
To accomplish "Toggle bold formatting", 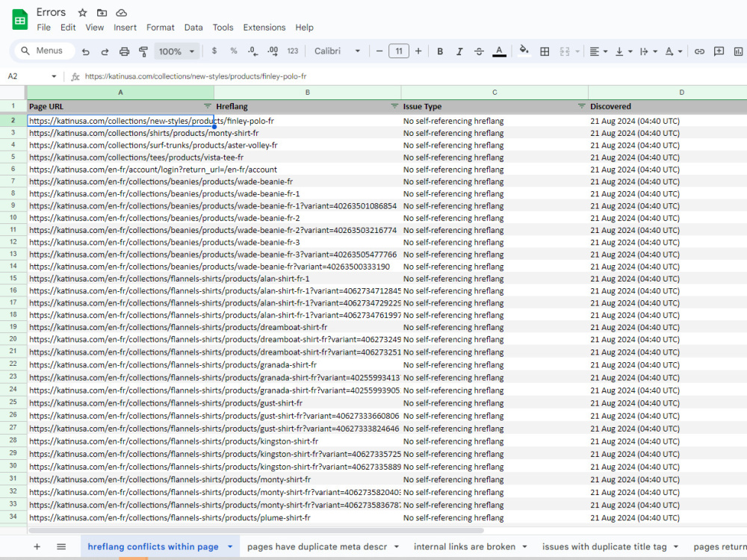I will (x=440, y=52).
